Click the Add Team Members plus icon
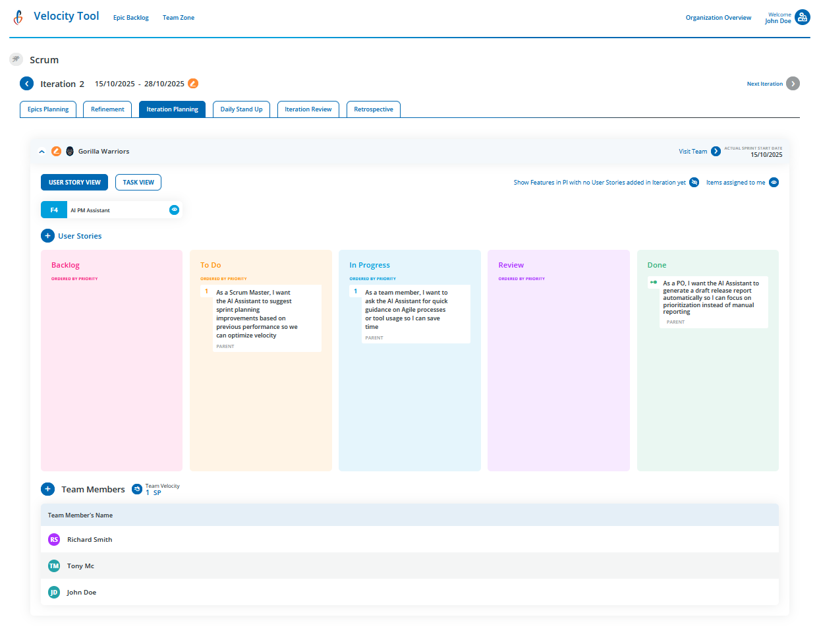Image resolution: width=819 pixels, height=644 pixels. click(47, 489)
